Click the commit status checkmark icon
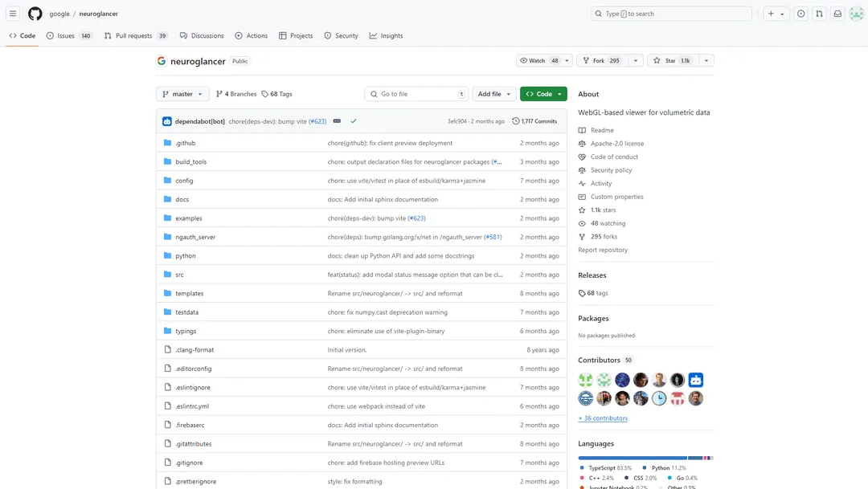The width and height of the screenshot is (868, 489). pyautogui.click(x=353, y=121)
